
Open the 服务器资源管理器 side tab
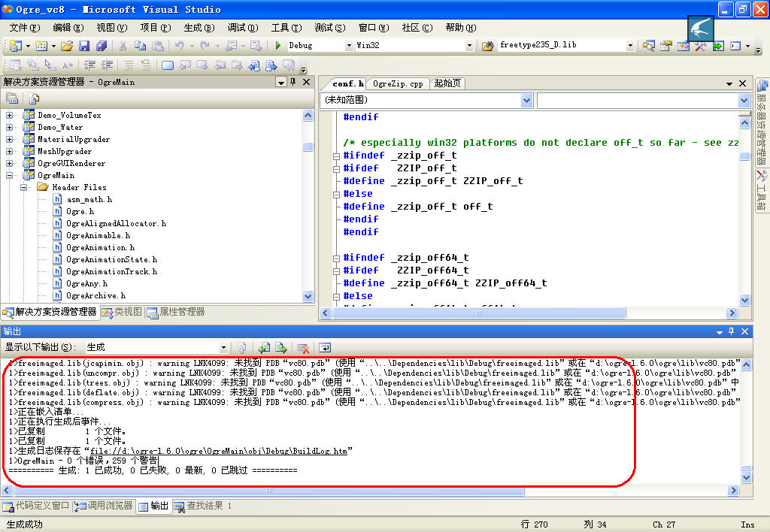(x=762, y=122)
